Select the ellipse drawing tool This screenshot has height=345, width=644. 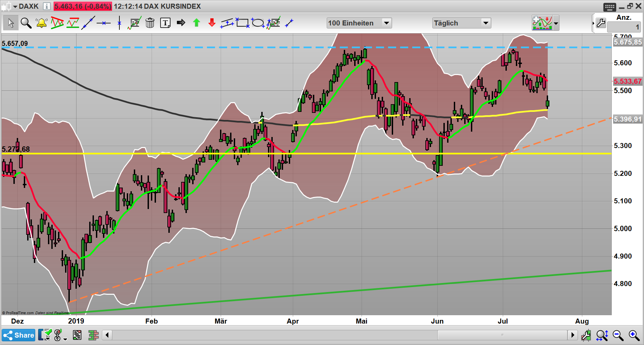[x=258, y=23]
